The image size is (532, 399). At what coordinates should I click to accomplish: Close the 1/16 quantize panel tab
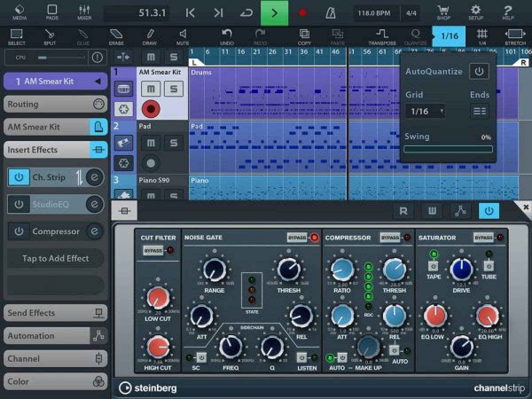[449, 36]
